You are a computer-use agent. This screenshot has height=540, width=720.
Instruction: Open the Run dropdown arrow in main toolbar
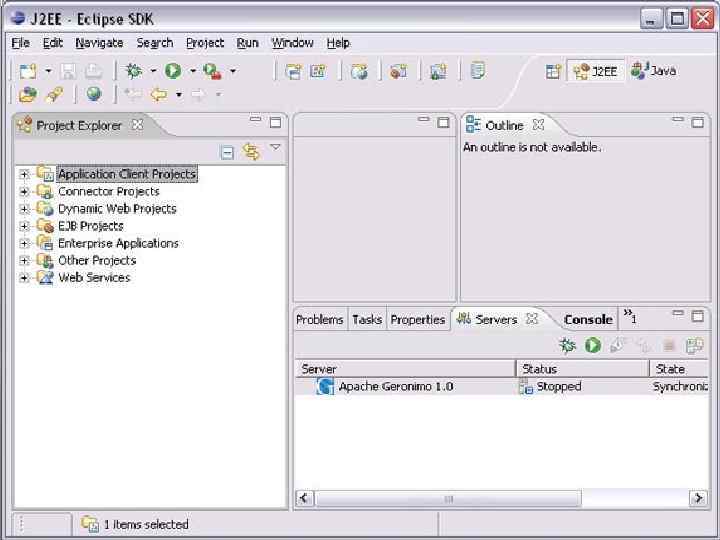[193, 71]
